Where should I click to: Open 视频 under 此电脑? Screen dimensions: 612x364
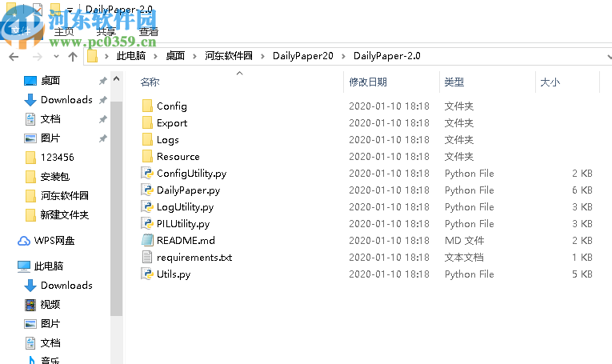pyautogui.click(x=42, y=304)
